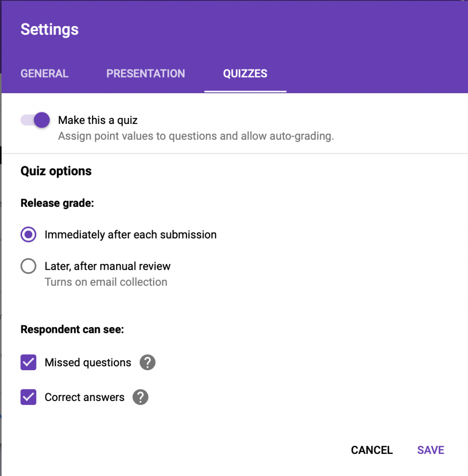Select 'Later, after manual review' release option

tap(28, 266)
